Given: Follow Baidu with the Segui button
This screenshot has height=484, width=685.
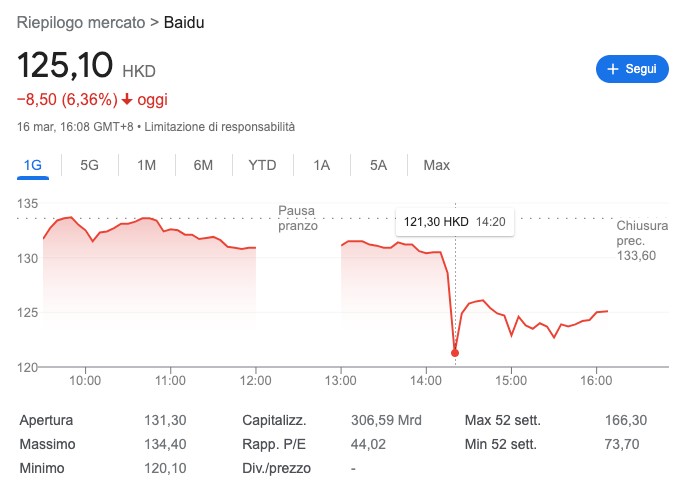Looking at the screenshot, I should 632,69.
